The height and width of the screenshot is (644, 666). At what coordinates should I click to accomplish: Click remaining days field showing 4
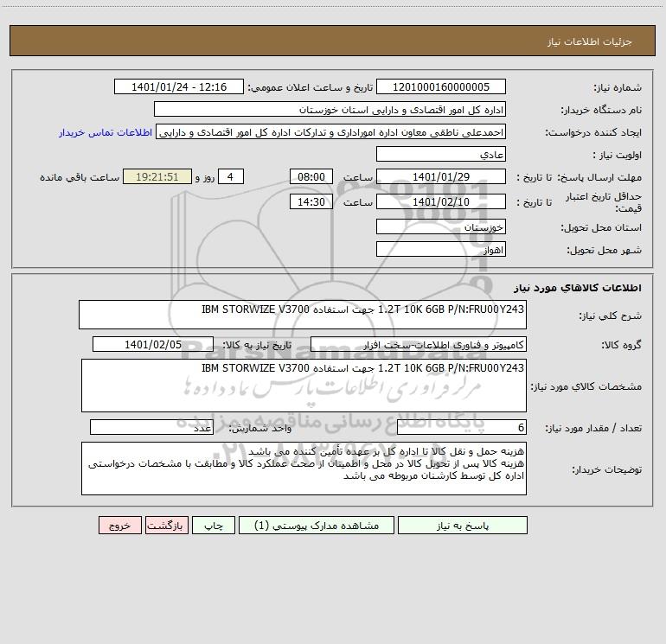(231, 176)
